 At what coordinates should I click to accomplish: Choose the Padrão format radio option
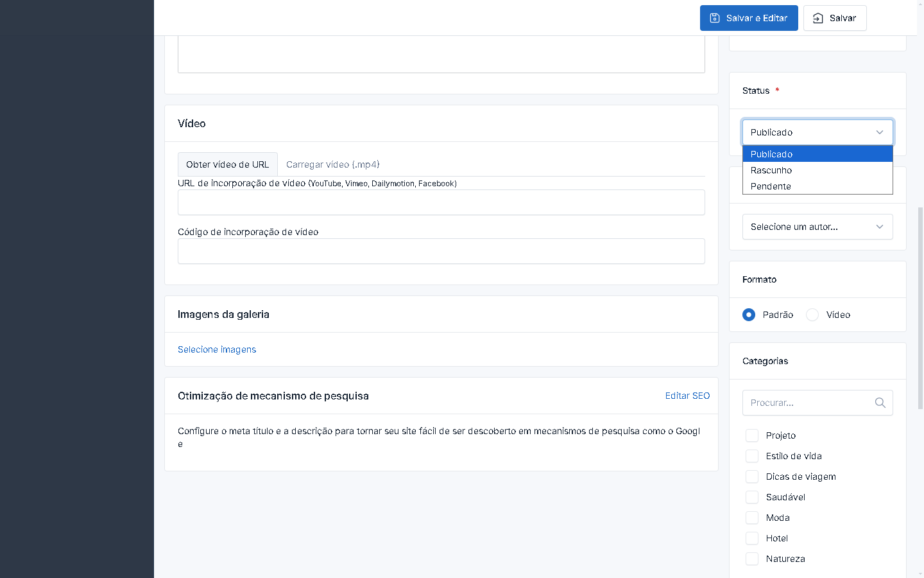pos(749,315)
